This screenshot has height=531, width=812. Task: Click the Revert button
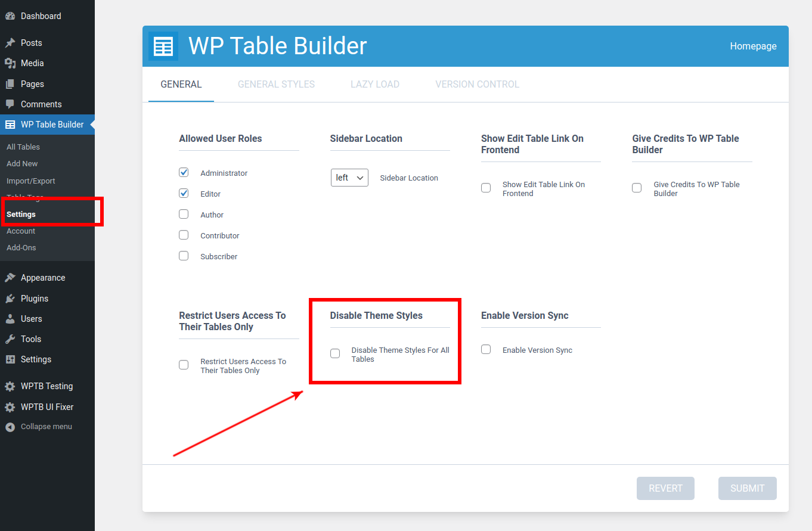[665, 488]
